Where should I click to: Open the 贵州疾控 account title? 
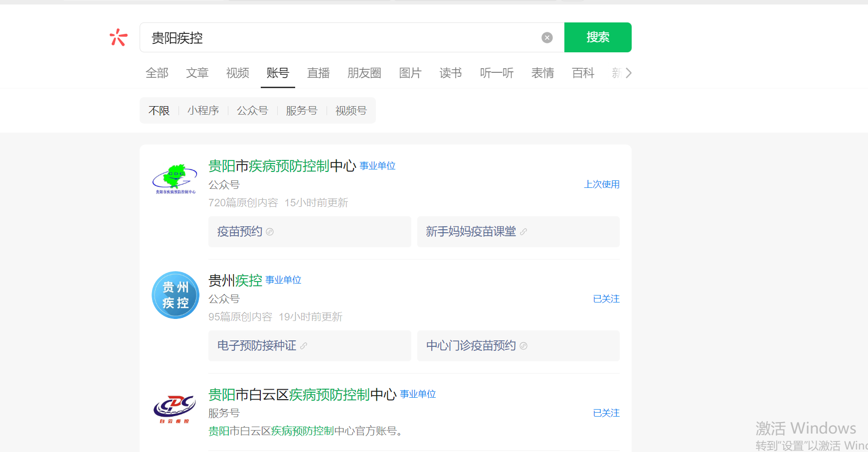235,280
